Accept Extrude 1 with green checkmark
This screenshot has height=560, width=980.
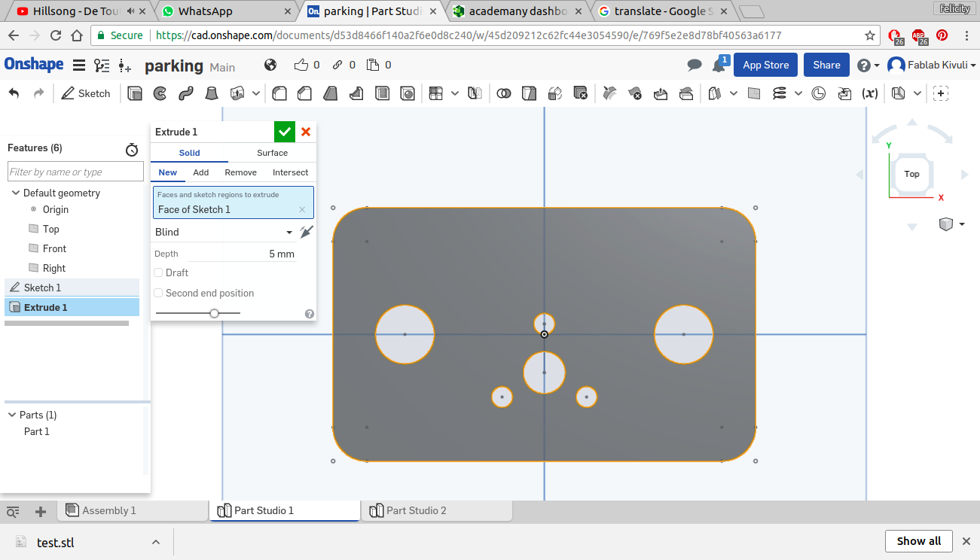284,132
